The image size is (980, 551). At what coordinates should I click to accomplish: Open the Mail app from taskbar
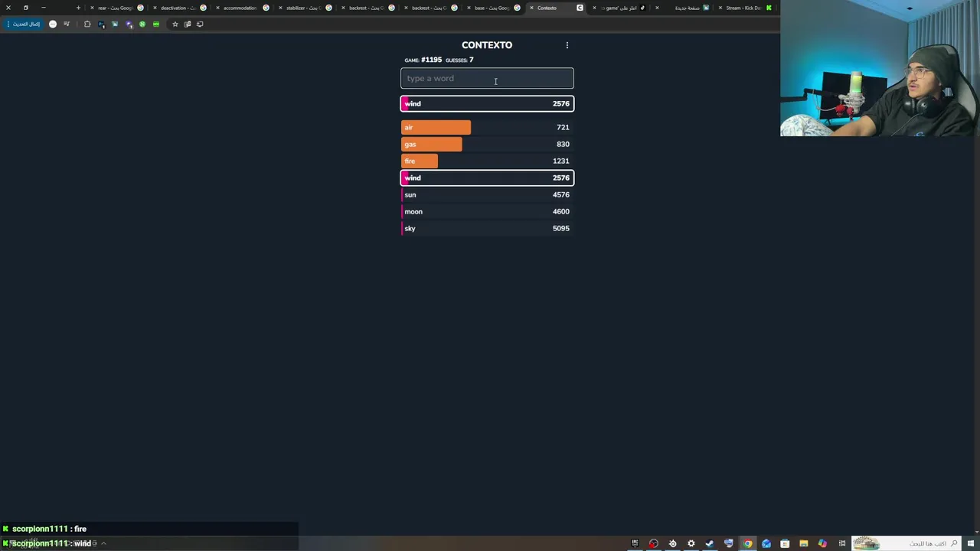(766, 543)
